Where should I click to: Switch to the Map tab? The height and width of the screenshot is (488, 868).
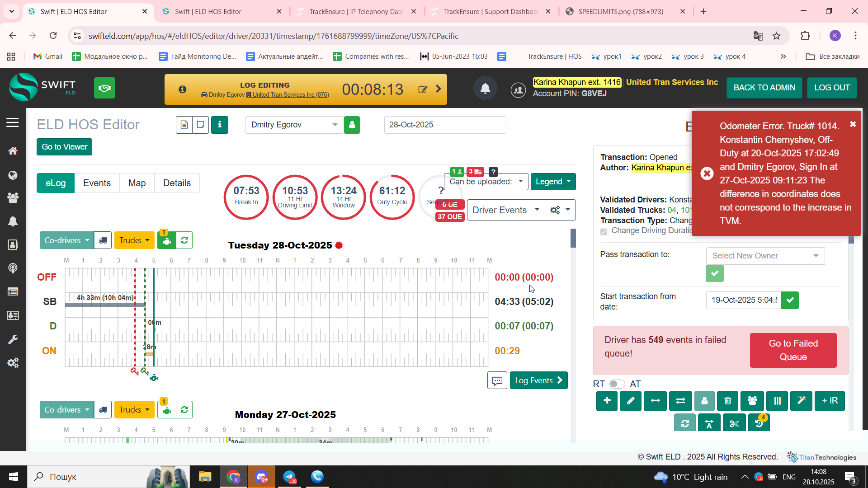137,183
